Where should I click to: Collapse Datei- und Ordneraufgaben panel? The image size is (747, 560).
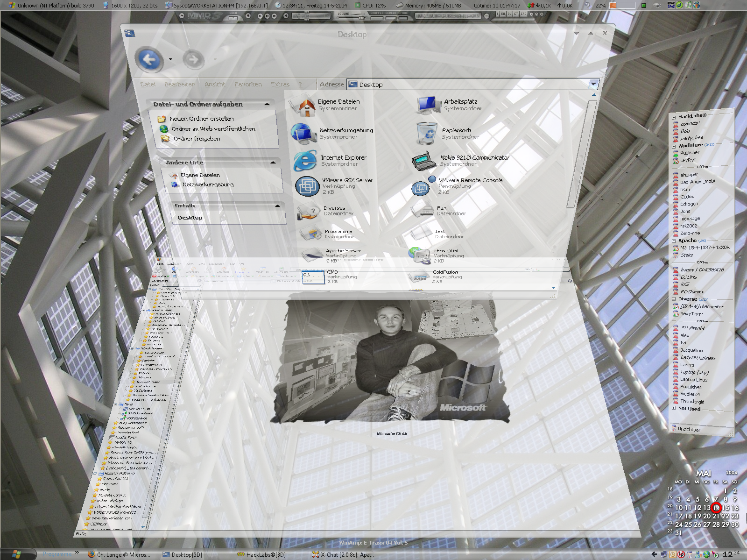pyautogui.click(x=267, y=104)
